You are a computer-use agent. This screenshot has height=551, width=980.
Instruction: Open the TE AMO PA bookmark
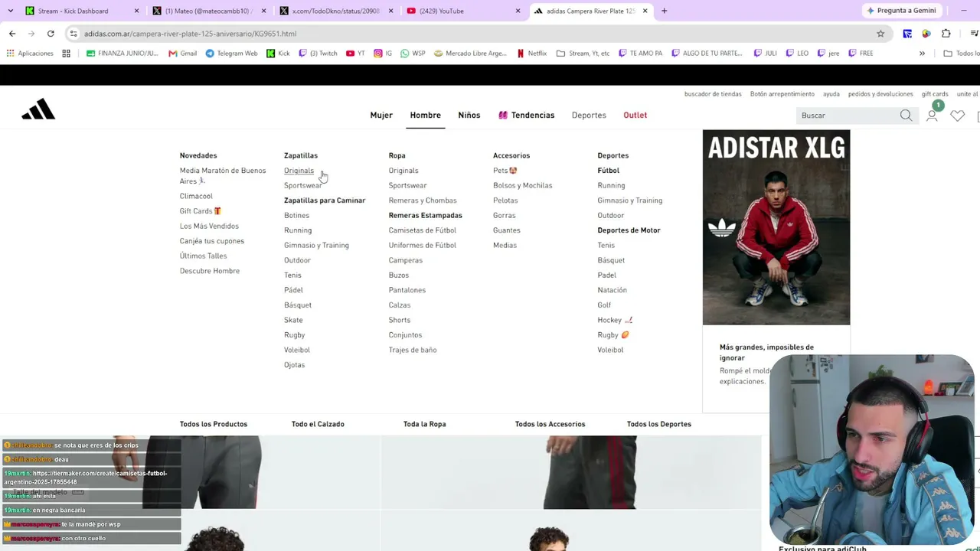coord(641,54)
